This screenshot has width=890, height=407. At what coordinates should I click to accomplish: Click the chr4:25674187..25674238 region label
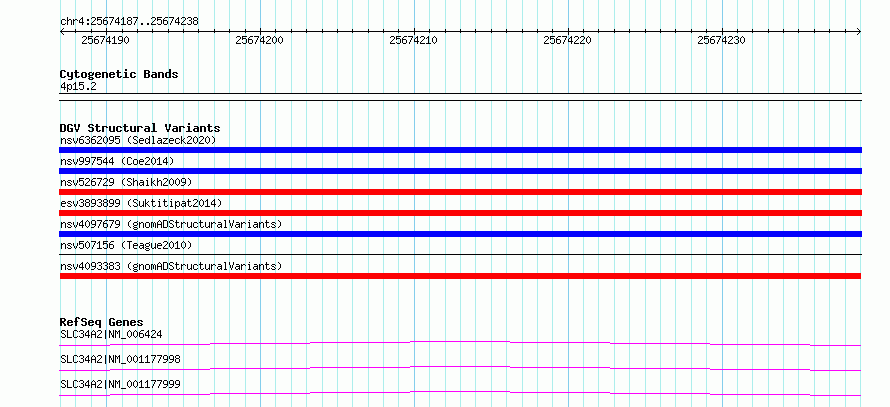[129, 22]
